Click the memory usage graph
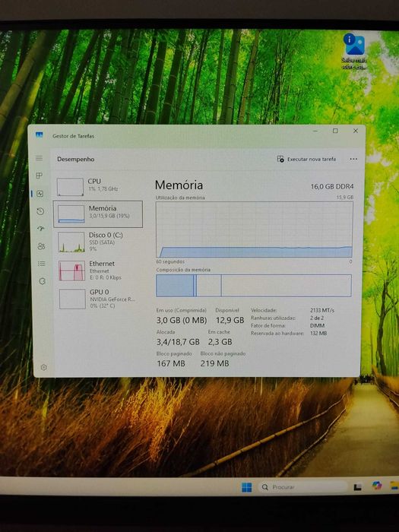This screenshot has height=532, width=399. click(x=254, y=230)
